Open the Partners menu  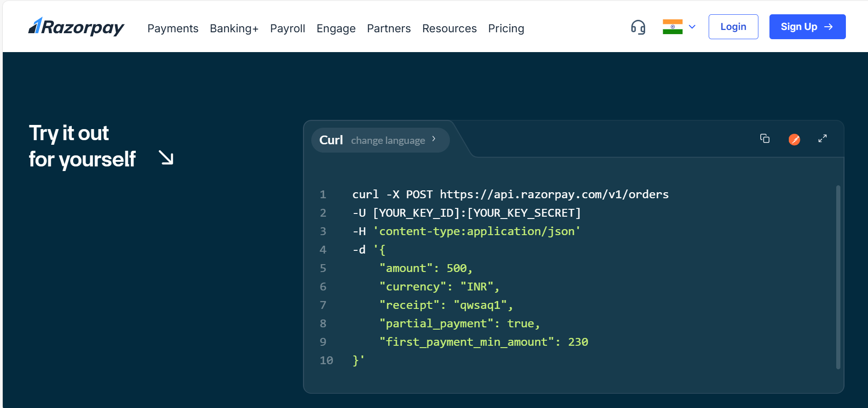389,29
